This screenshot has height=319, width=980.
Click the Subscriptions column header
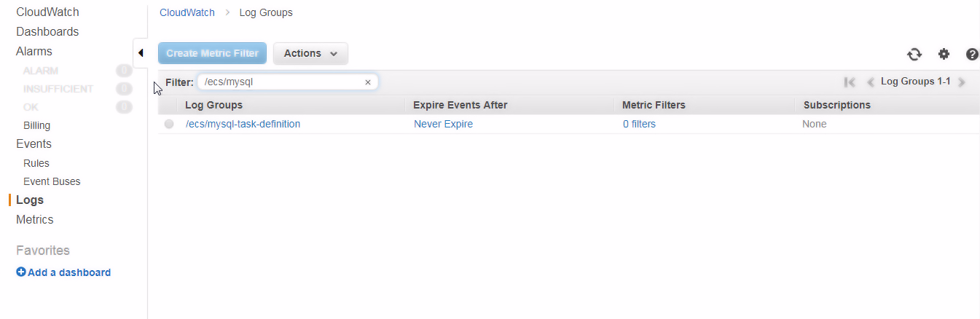837,105
